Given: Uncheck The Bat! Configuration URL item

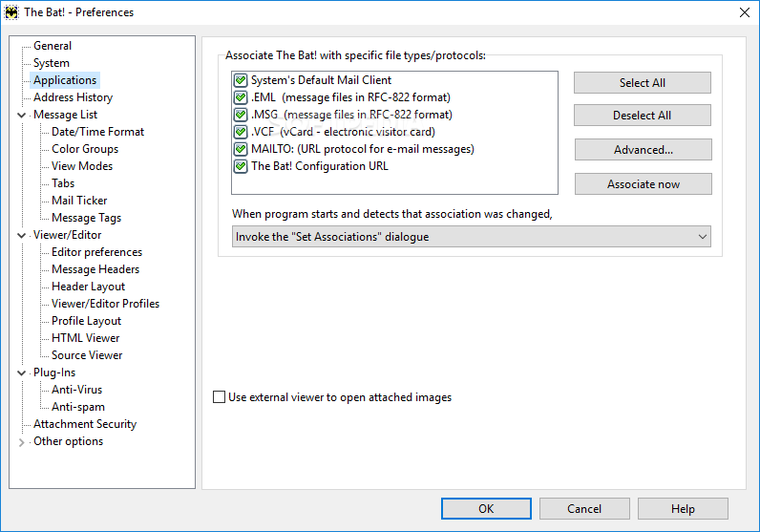Looking at the screenshot, I should coord(241,166).
